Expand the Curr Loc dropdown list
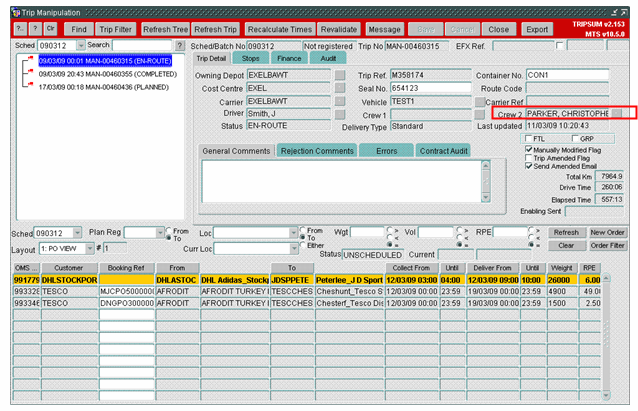The image size is (638, 411). 293,248
